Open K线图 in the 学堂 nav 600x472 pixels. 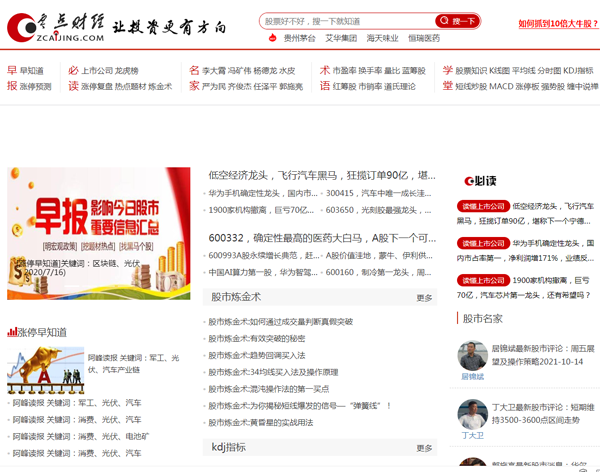[499, 71]
